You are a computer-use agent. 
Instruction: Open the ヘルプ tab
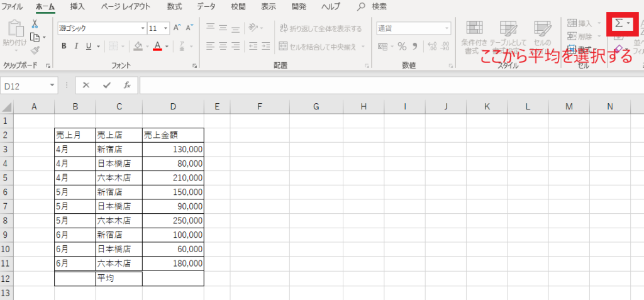331,6
